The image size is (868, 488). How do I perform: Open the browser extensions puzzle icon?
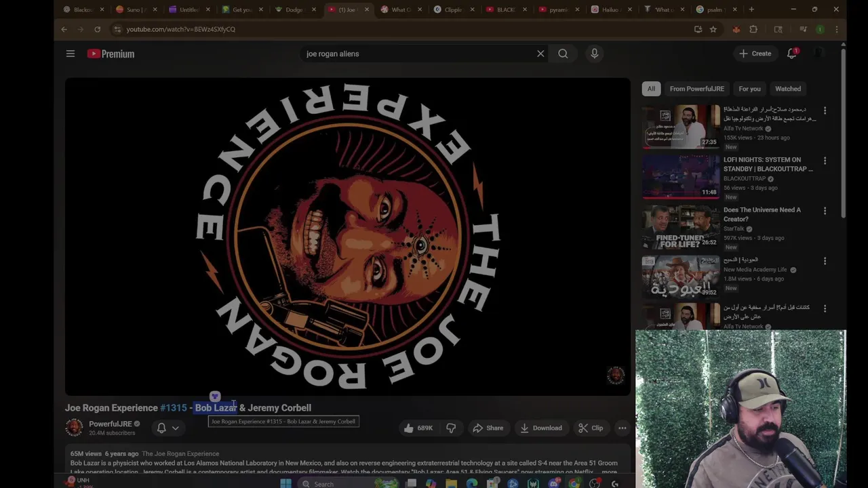(753, 29)
